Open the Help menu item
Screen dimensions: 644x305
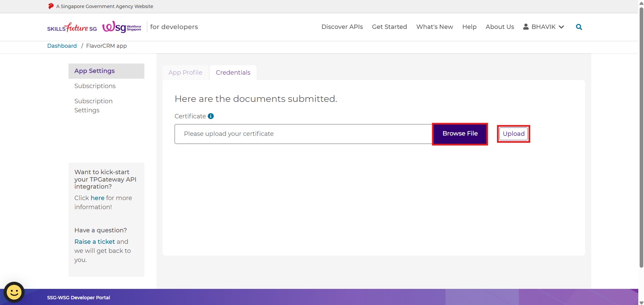469,27
